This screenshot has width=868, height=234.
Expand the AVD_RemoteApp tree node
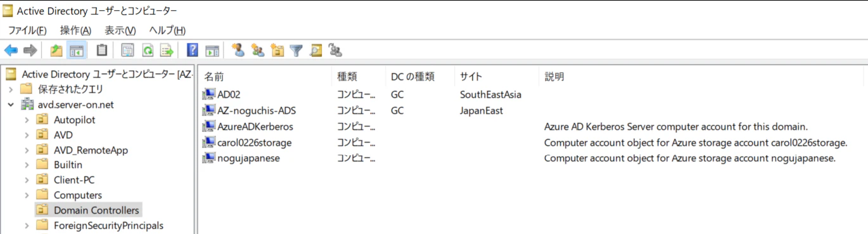[27, 150]
